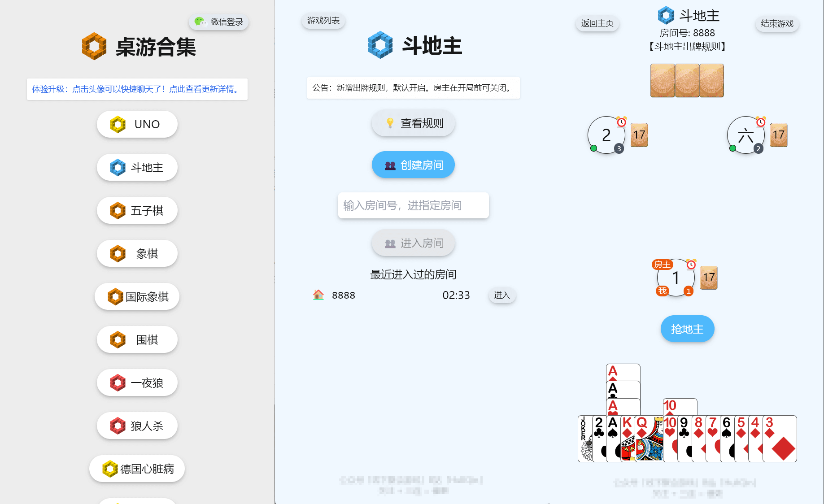Click 查看规则 to view rules
The image size is (824, 504).
pyautogui.click(x=413, y=123)
